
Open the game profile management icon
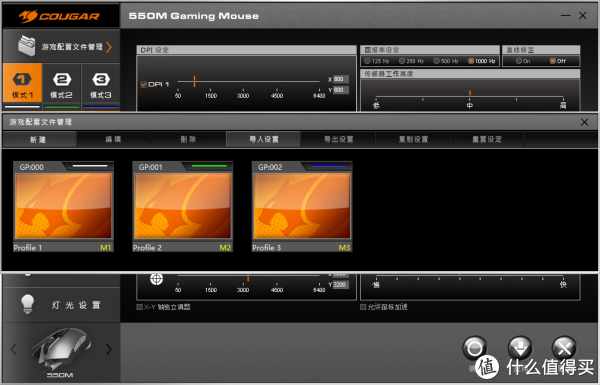[26, 46]
